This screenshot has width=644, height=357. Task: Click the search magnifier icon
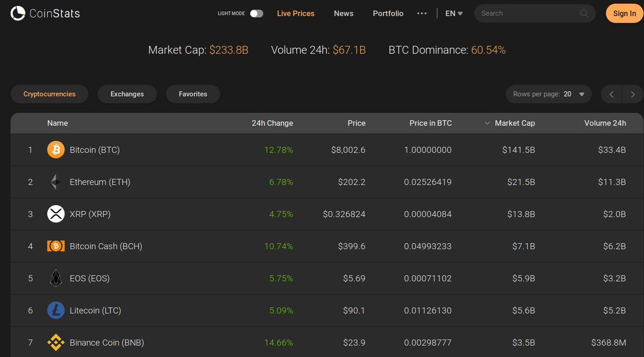coord(584,13)
